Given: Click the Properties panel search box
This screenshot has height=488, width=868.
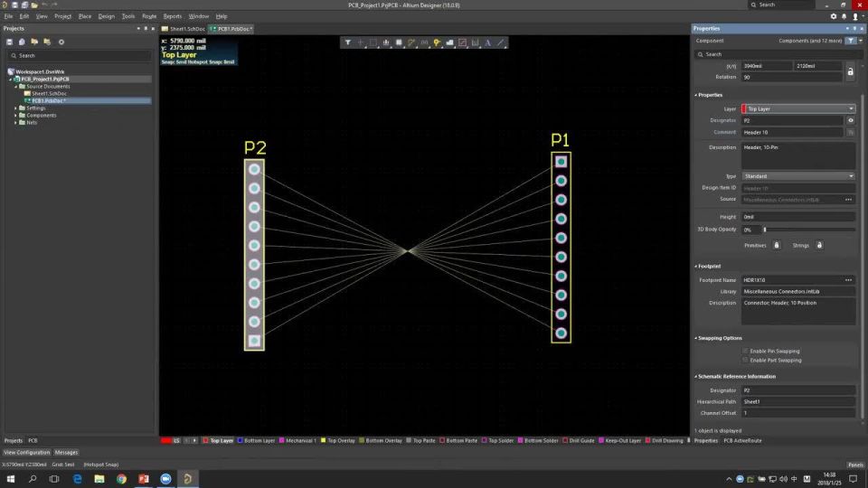Looking at the screenshot, I should pyautogui.click(x=778, y=54).
